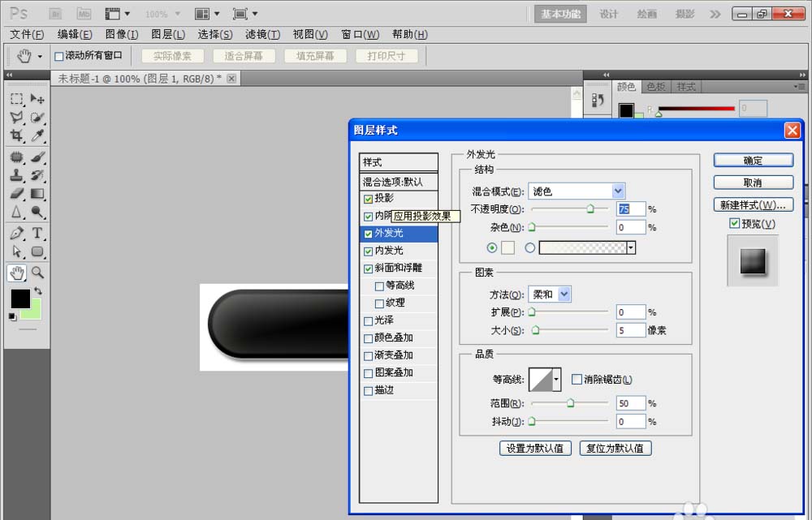Open the 混合模式 blend mode dropdown
812x520 pixels.
(618, 191)
